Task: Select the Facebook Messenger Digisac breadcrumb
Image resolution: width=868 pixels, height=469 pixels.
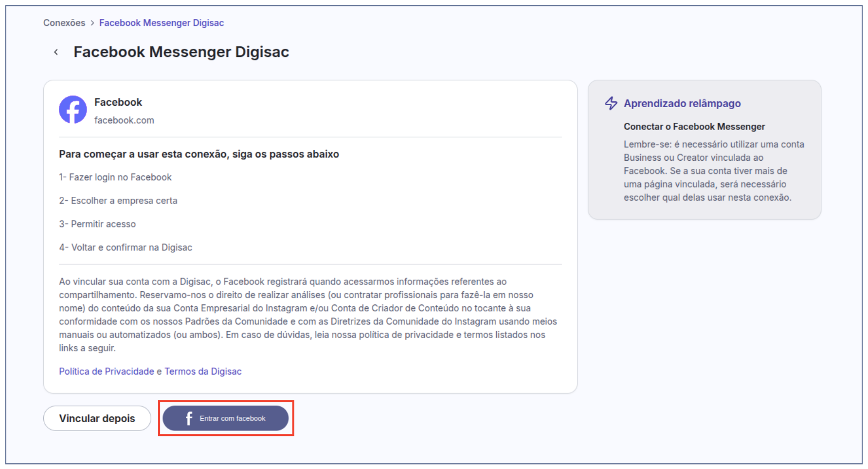Action: (x=161, y=23)
